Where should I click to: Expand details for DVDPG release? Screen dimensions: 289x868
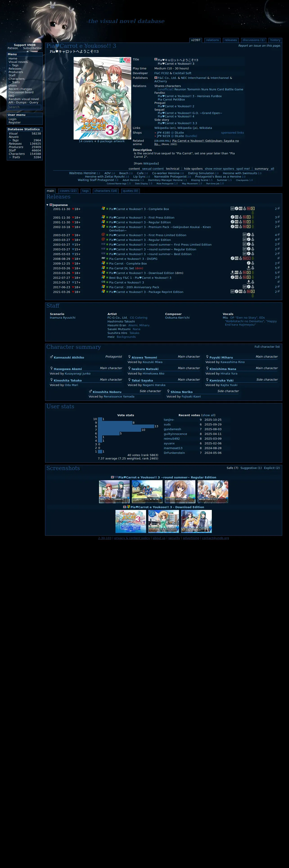pyautogui.click(x=107, y=259)
